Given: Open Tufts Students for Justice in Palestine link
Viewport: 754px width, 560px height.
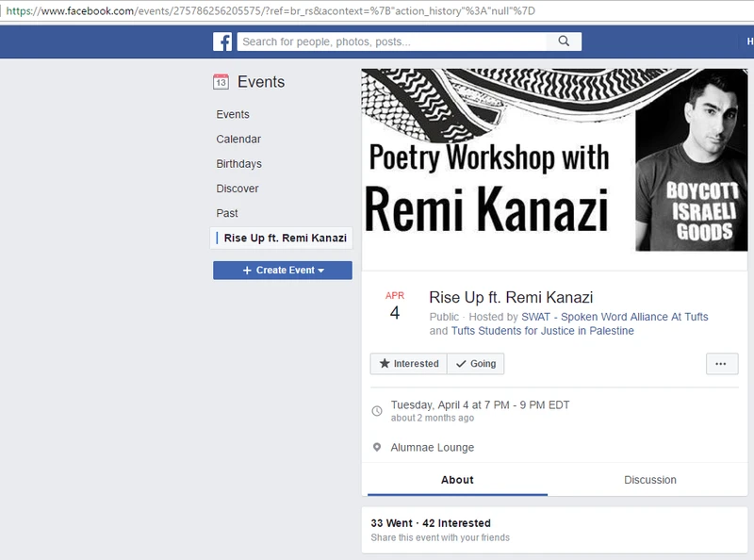Looking at the screenshot, I should point(543,331).
